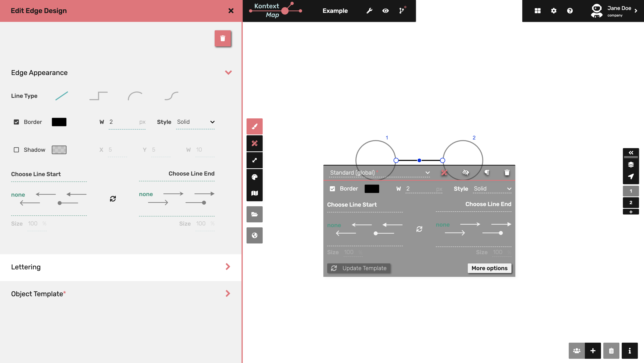The height and width of the screenshot is (363, 644).
Task: Click the trash icon in popup toolbar
Action: 507,173
